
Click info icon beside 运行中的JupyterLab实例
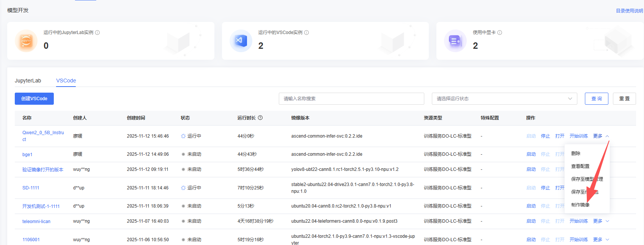point(97,33)
